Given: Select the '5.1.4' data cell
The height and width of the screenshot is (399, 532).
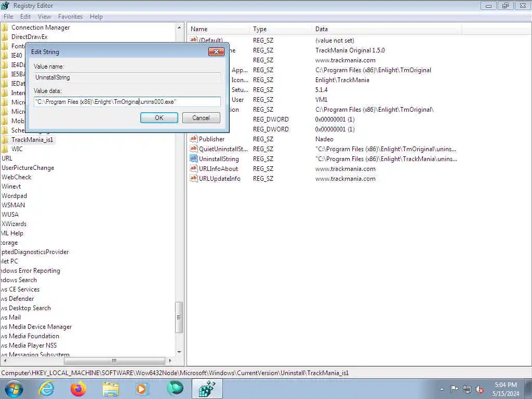Looking at the screenshot, I should pyautogui.click(x=321, y=89).
